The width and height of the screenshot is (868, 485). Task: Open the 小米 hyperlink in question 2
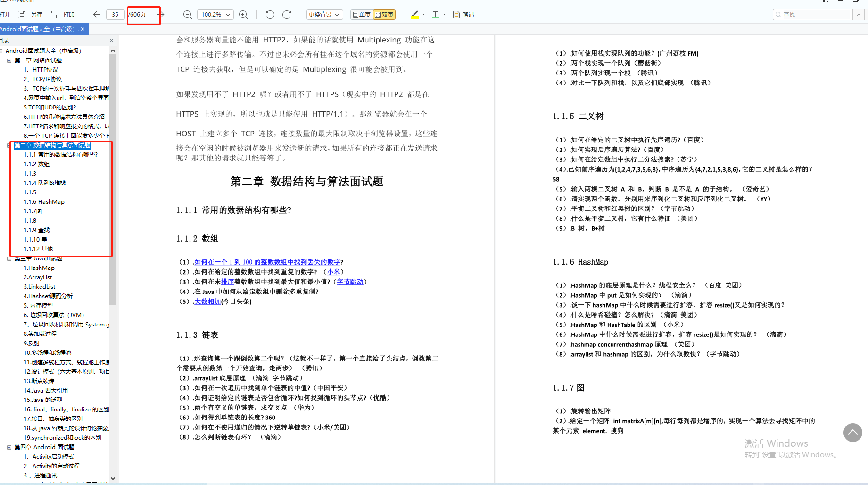(x=334, y=272)
